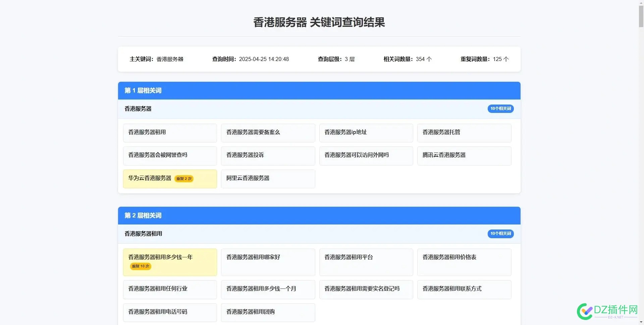
Task: Click the highlighted 华为云香港服务器 card
Action: (170, 179)
